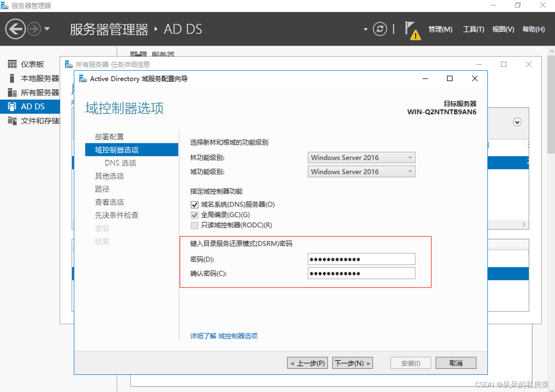Minimize the task details window

coord(479,64)
